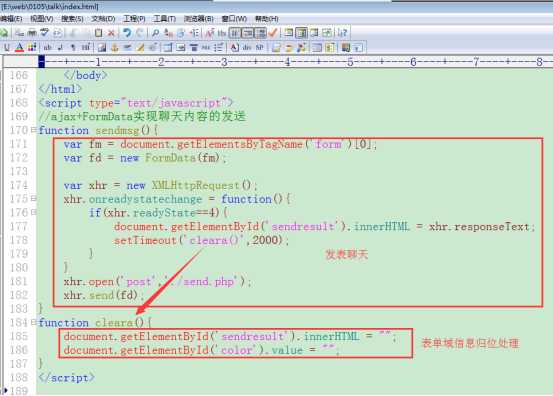Image resolution: width=553 pixels, height=396 pixels.
Task: Click the Replace icon next to Find
Action: pyautogui.click(x=168, y=33)
